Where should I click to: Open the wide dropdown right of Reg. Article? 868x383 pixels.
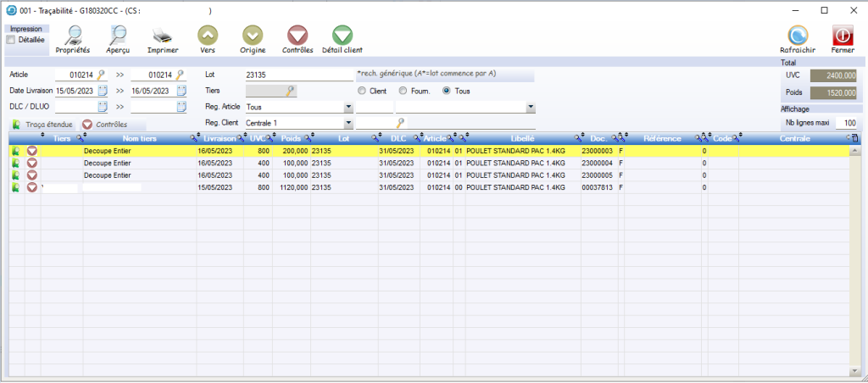[x=531, y=108]
